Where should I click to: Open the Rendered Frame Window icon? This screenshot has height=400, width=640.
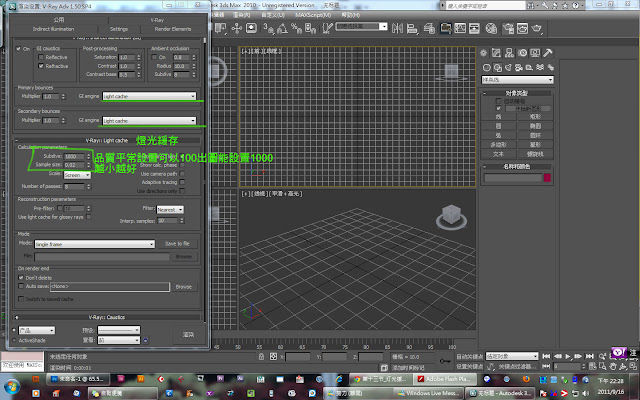click(x=522, y=28)
